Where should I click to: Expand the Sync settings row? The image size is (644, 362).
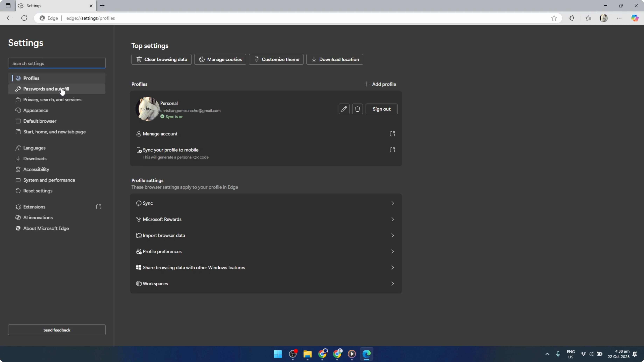click(266, 203)
